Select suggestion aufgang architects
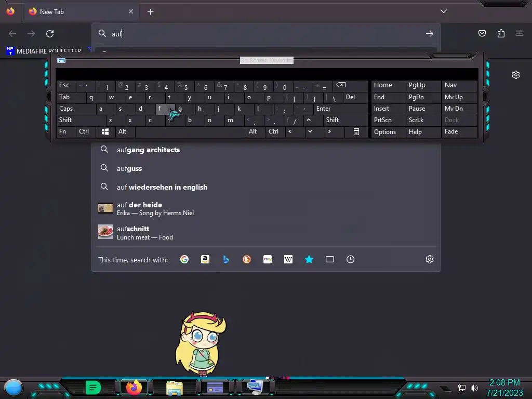Screen dimensions: 532x399 [x=266, y=150]
